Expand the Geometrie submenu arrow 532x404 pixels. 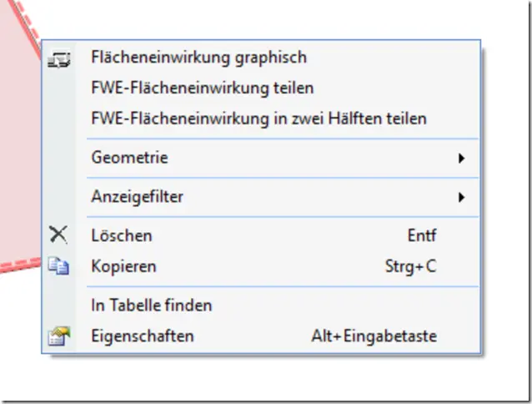(x=461, y=158)
